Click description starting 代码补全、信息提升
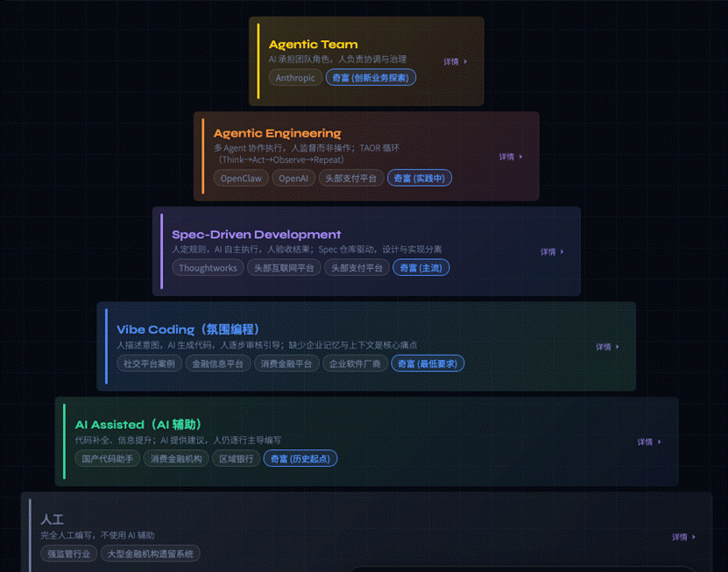The height and width of the screenshot is (572, 728). [179, 440]
